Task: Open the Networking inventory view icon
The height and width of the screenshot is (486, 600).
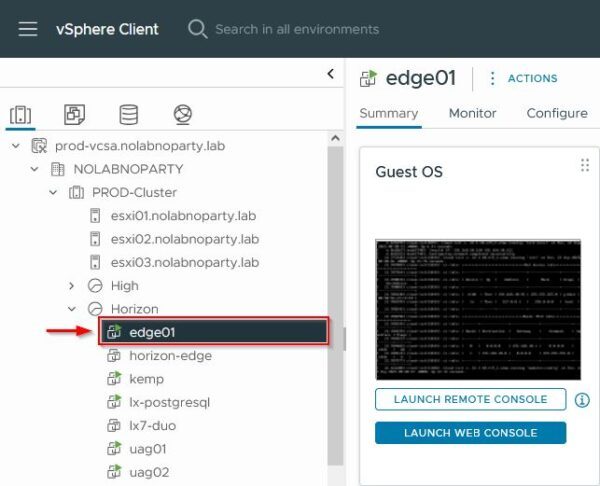Action: coord(183,114)
